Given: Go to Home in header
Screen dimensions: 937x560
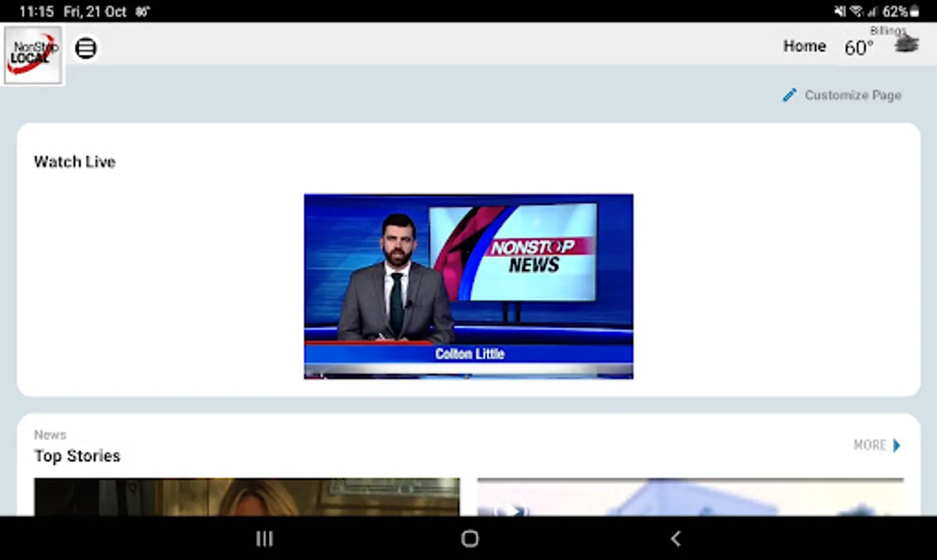Looking at the screenshot, I should click(804, 46).
